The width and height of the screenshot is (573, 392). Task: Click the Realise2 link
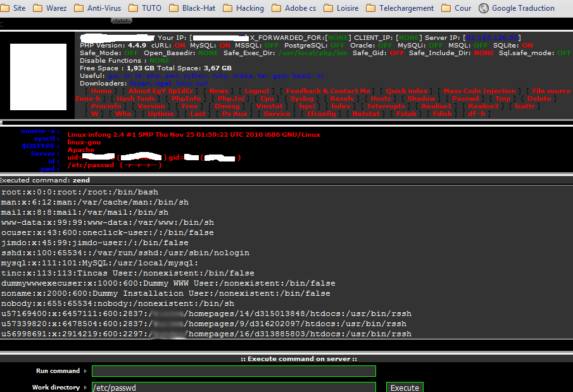pyautogui.click(x=484, y=106)
